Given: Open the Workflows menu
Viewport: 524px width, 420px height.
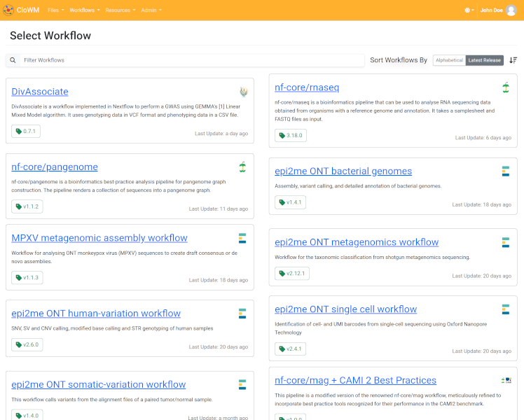Looking at the screenshot, I should coord(84,10).
